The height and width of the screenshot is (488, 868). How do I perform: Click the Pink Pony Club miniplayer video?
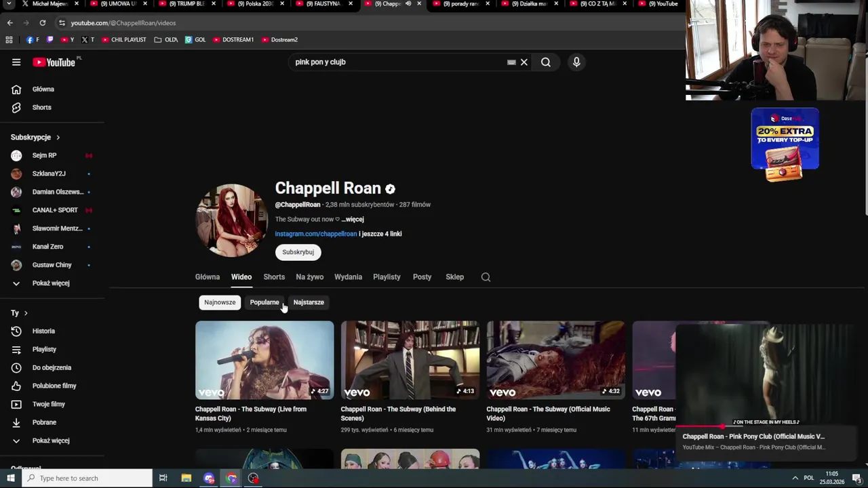tap(765, 375)
